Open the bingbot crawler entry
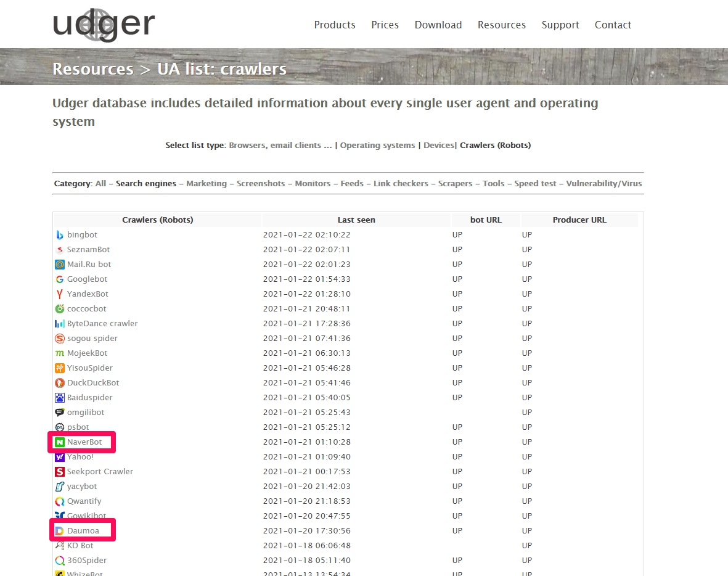The height and width of the screenshot is (576, 728). pyautogui.click(x=82, y=235)
